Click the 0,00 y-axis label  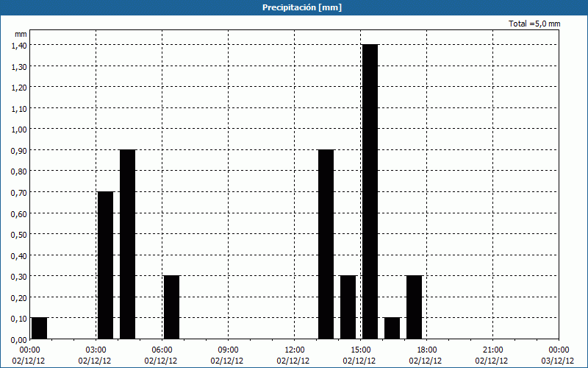pos(19,339)
